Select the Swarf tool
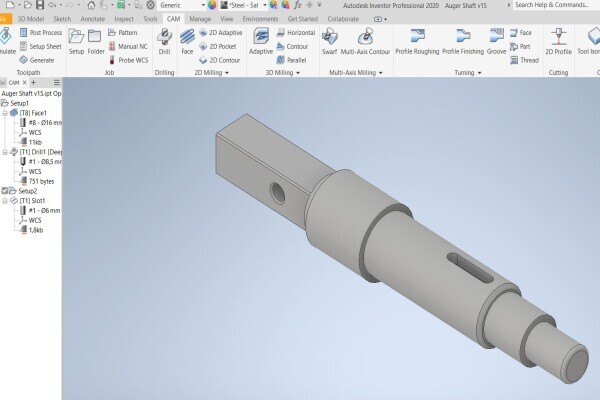This screenshot has width=600, height=400. (329, 42)
